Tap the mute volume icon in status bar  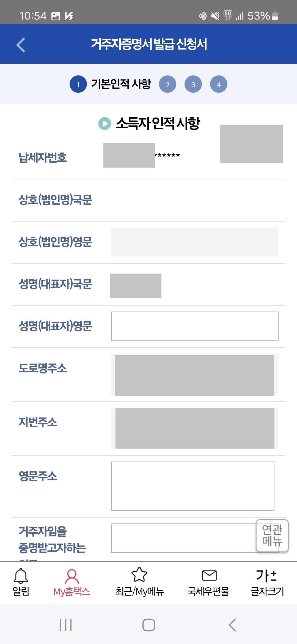215,16
